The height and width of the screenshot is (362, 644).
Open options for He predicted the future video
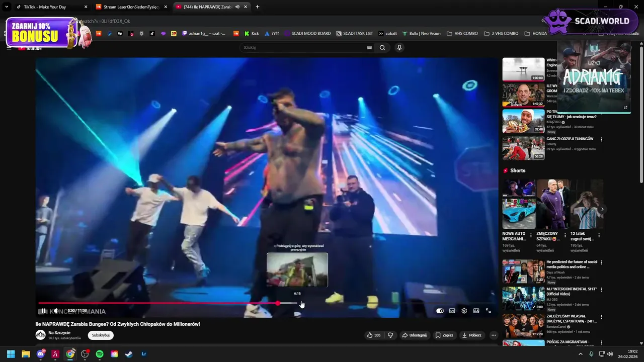point(601,262)
